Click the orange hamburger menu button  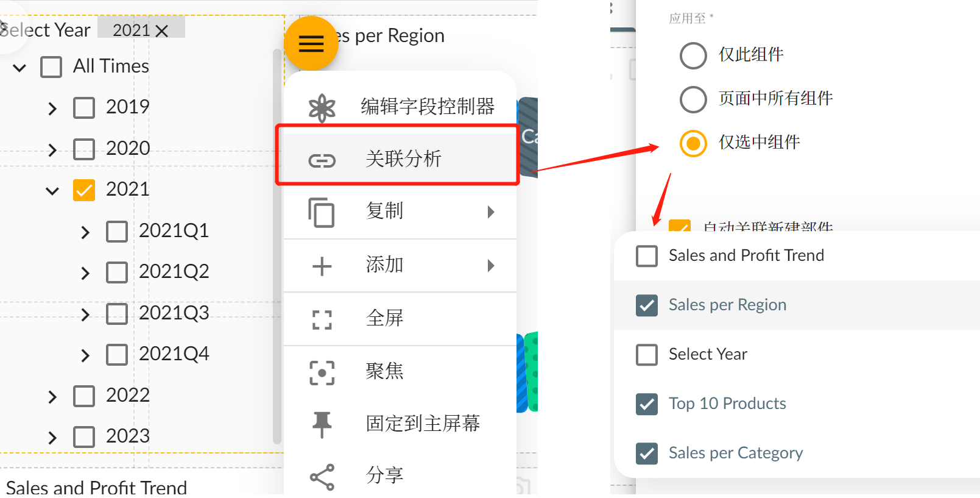click(311, 43)
